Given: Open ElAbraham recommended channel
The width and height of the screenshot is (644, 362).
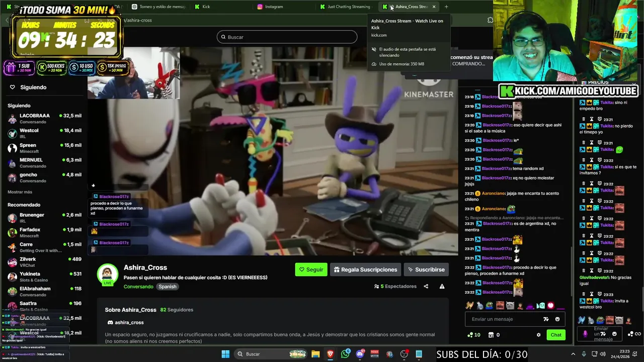Looking at the screenshot, I should pos(44,291).
